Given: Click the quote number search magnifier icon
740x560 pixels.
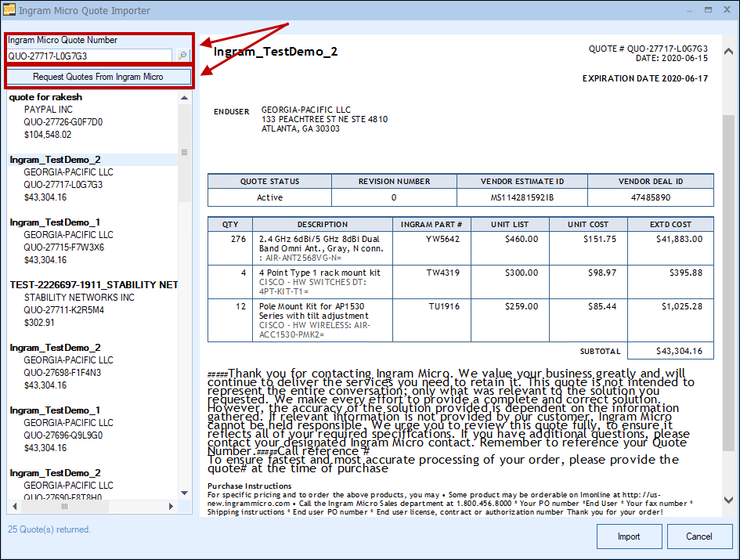Looking at the screenshot, I should point(182,56).
